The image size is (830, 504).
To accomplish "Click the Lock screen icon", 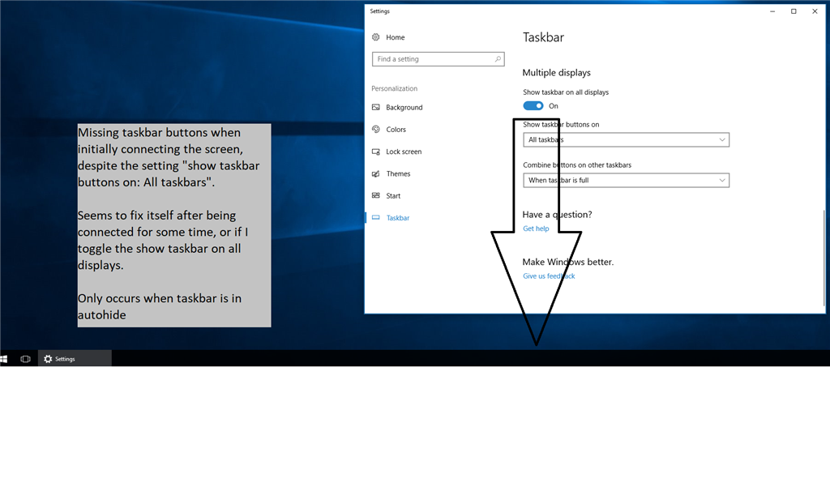I will [x=376, y=152].
